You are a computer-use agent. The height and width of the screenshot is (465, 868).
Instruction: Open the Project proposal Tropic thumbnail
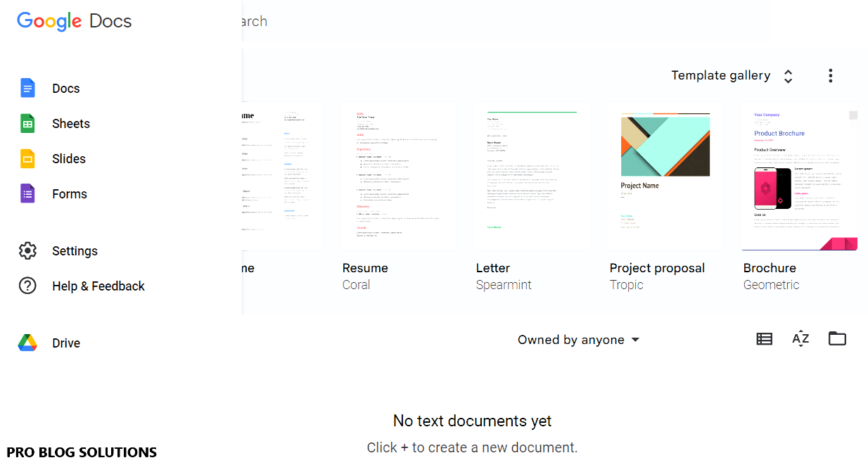665,176
